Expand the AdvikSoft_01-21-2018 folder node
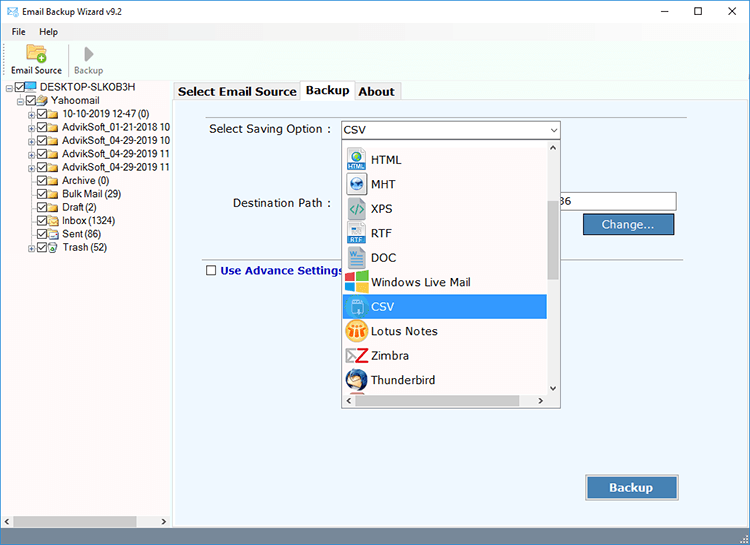 pyautogui.click(x=31, y=128)
